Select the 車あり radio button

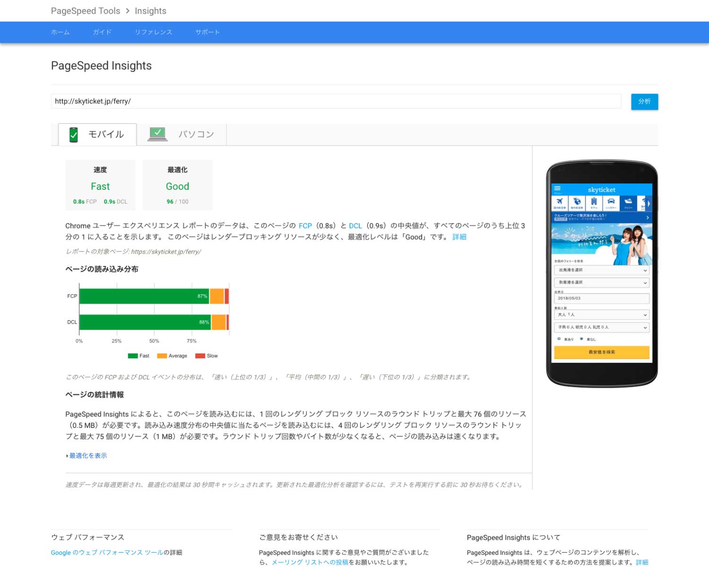coord(559,339)
